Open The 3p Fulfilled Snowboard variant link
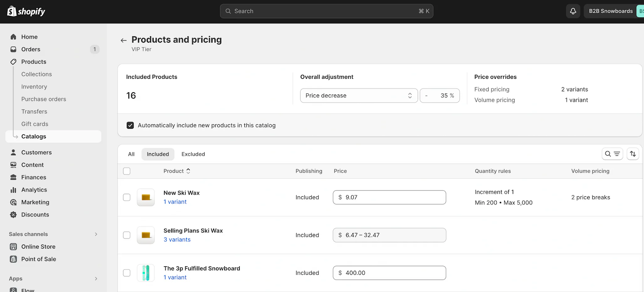Screen dimensions: 644x292 click(175, 278)
